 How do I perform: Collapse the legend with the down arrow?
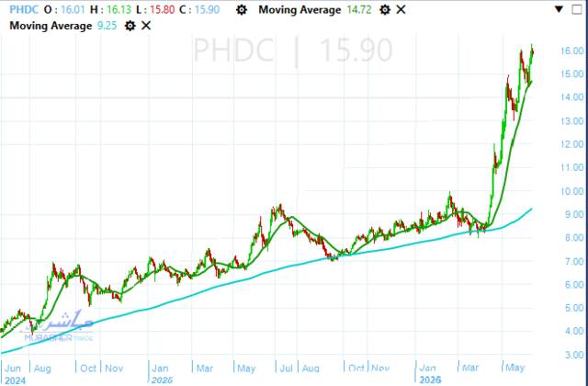pyautogui.click(x=559, y=9)
